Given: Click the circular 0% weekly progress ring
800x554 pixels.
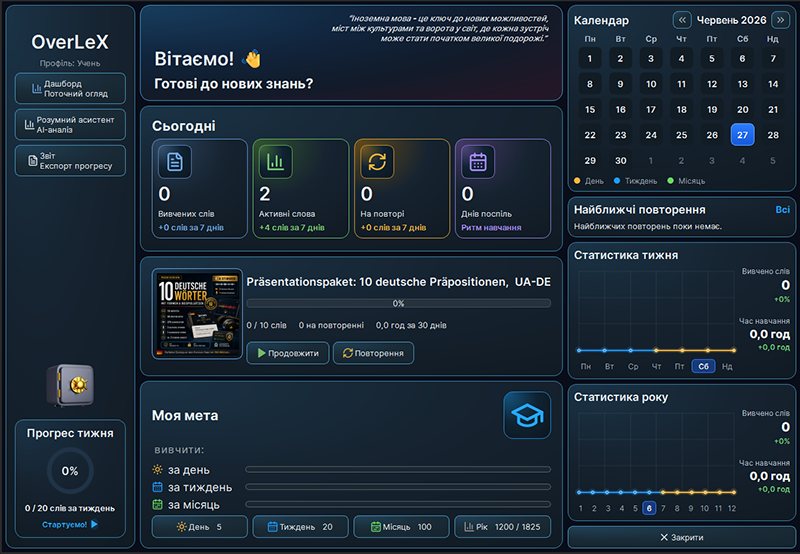Looking at the screenshot, I should pyautogui.click(x=70, y=471).
